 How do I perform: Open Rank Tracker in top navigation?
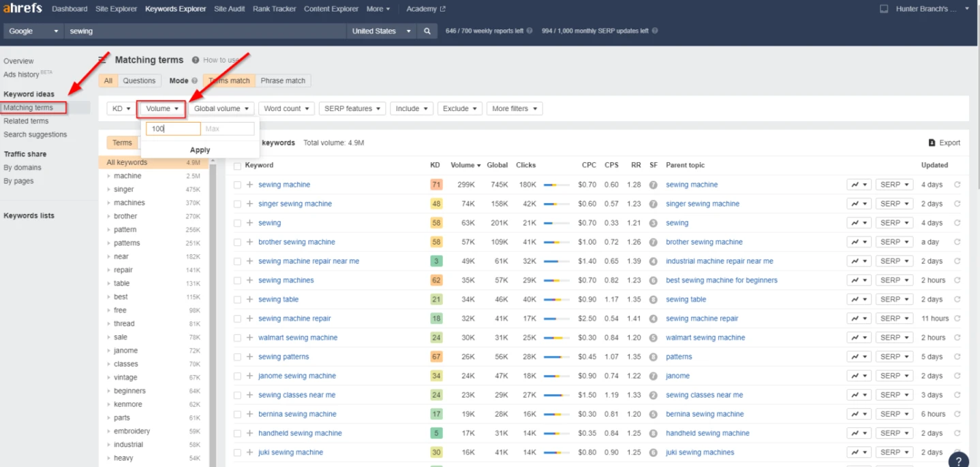pos(275,9)
